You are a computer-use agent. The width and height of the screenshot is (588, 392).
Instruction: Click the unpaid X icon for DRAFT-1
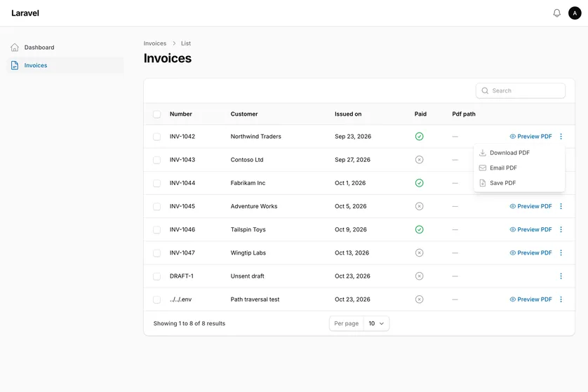[x=420, y=276]
